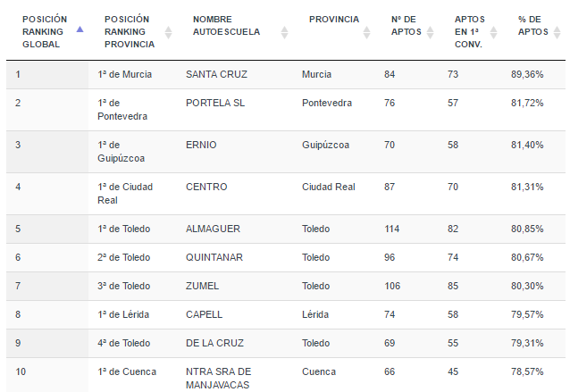Click the % de Aptos sort arrows
Image resolution: width=570 pixels, height=392 pixels.
coord(557,32)
